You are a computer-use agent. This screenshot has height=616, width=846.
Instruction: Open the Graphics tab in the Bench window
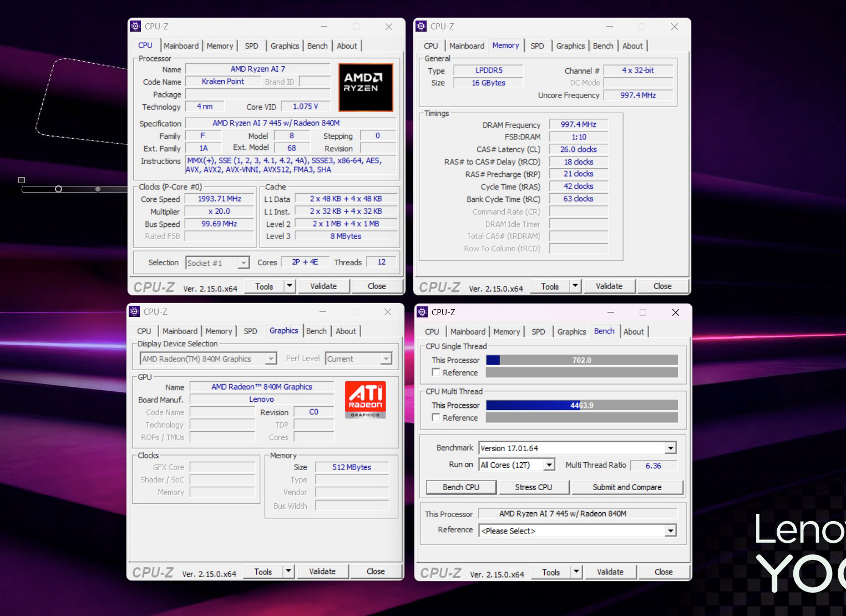tap(571, 332)
